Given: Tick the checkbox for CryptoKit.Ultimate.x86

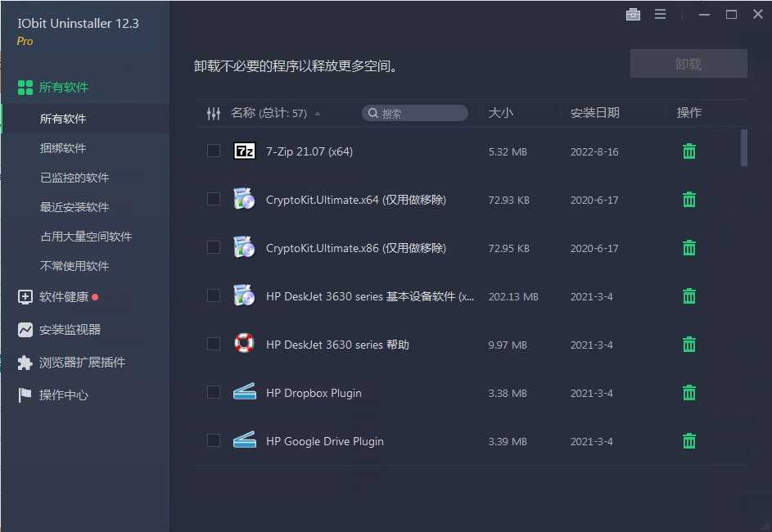Looking at the screenshot, I should coord(214,247).
